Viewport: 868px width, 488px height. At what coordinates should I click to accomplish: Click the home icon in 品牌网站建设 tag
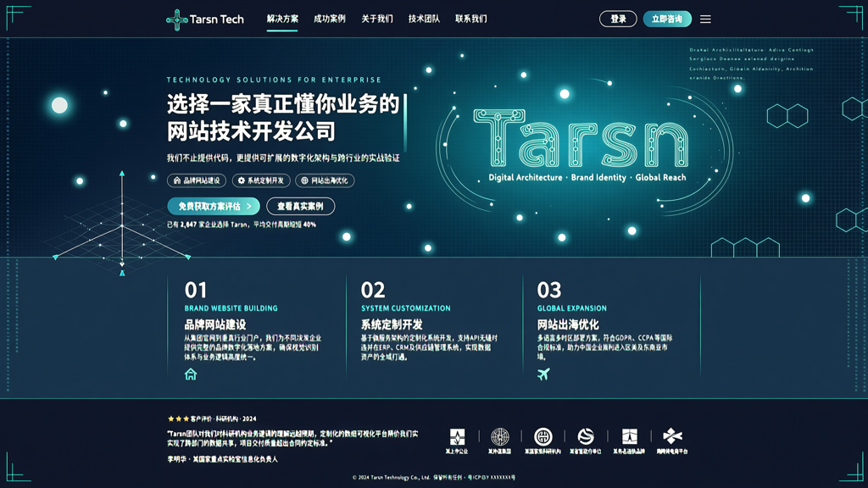click(x=177, y=180)
